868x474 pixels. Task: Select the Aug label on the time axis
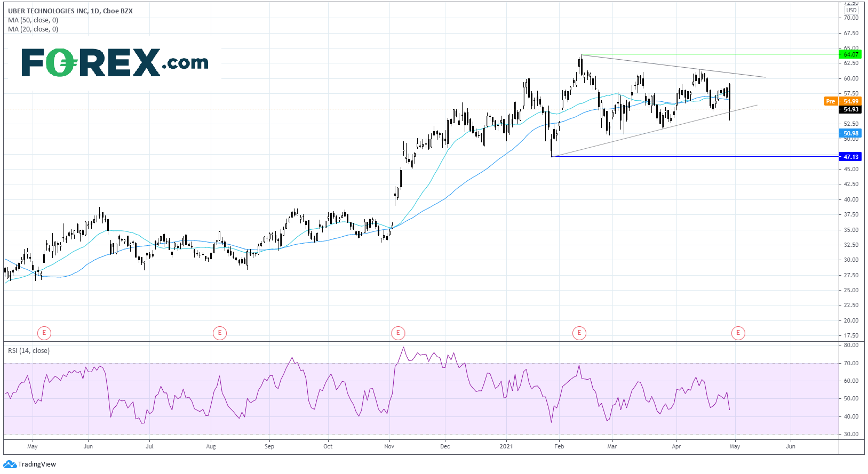[x=211, y=446]
